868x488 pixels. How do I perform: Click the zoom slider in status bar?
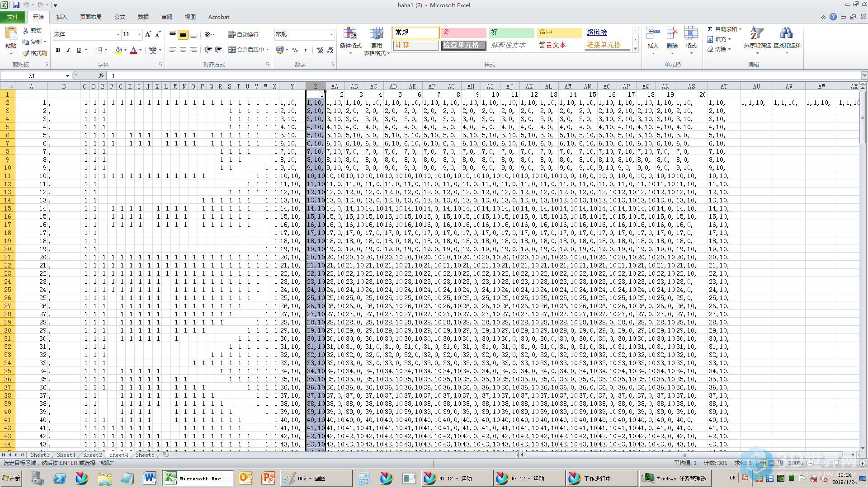pos(836,463)
